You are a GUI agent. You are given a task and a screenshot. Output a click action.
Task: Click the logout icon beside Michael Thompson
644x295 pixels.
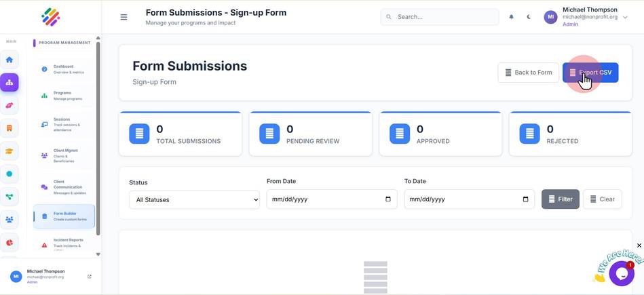click(x=89, y=277)
